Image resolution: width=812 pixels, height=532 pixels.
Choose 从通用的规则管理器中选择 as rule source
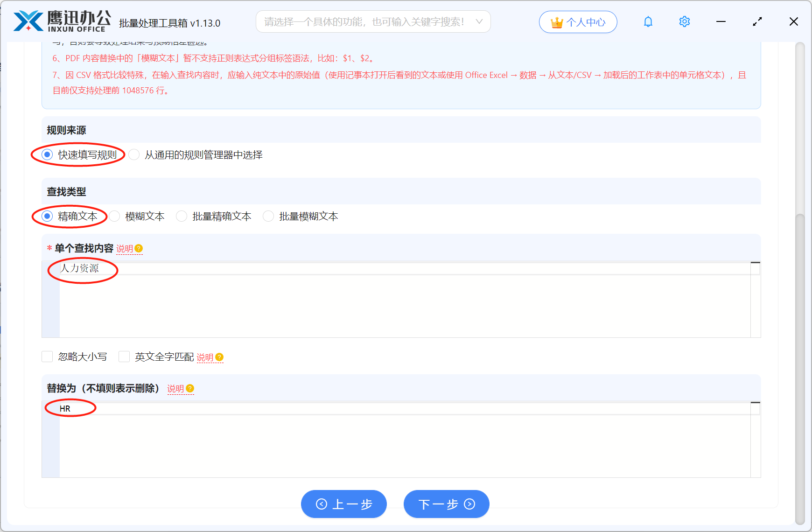pos(134,154)
